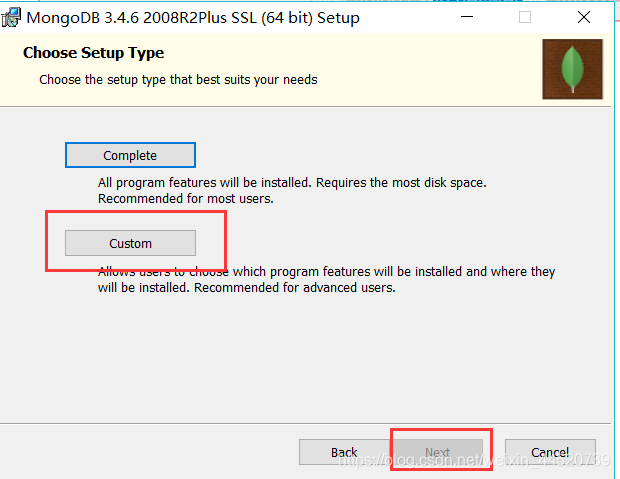Choose the Complete setup type button
The height and width of the screenshot is (479, 620).
click(x=130, y=155)
